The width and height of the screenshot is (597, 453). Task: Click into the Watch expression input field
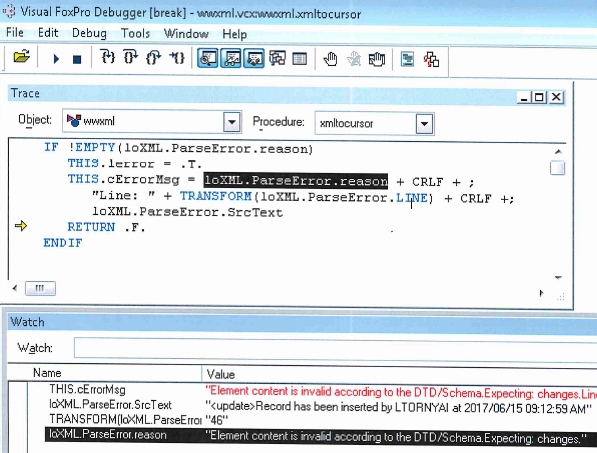point(335,348)
